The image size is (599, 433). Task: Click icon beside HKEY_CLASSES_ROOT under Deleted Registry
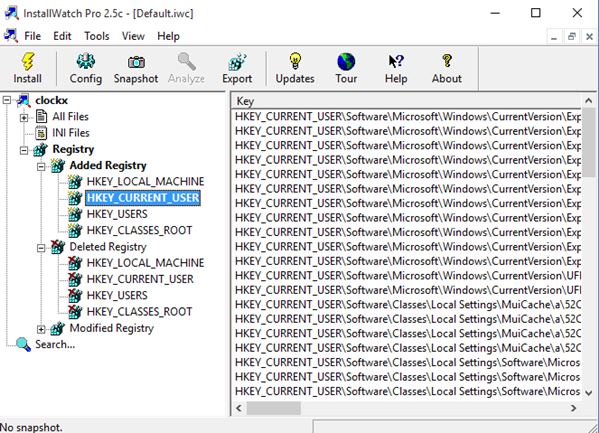pos(75,312)
